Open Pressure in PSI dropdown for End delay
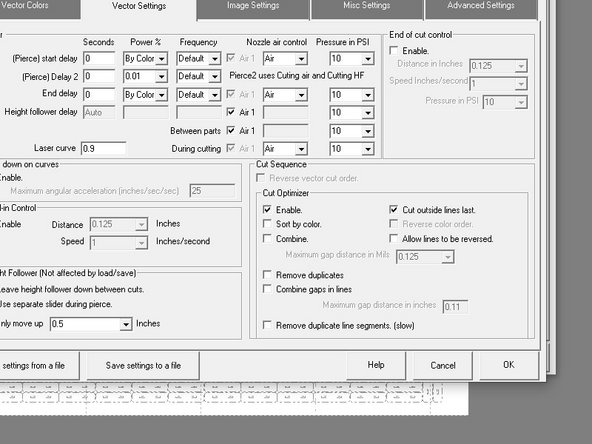Viewport: 592px width, 444px height. [368, 95]
